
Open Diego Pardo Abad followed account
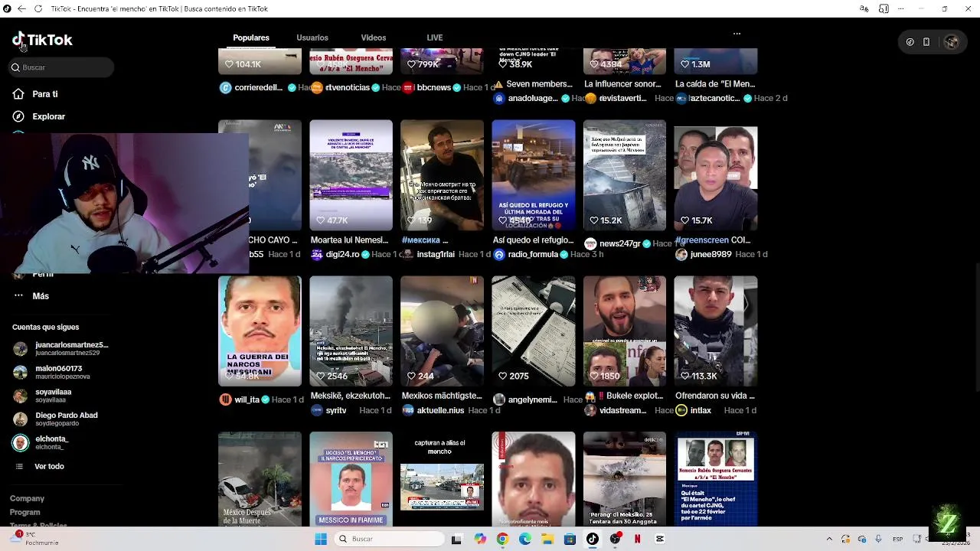(55, 419)
